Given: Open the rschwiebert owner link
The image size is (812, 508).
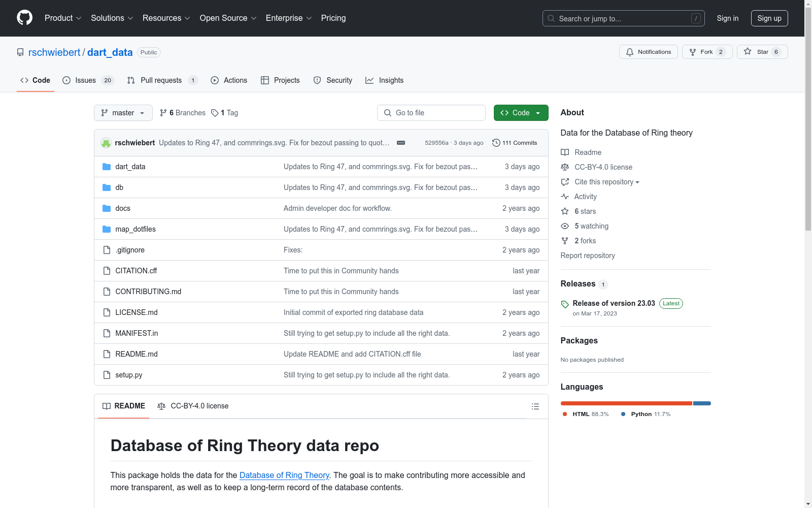Looking at the screenshot, I should (54, 52).
